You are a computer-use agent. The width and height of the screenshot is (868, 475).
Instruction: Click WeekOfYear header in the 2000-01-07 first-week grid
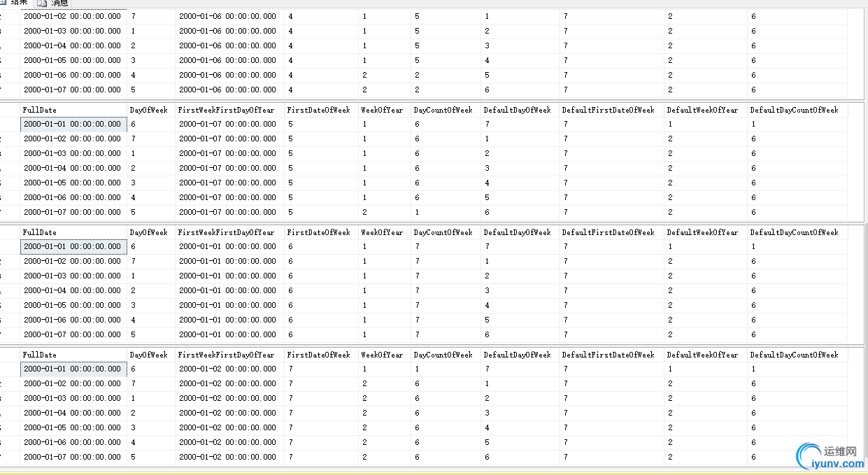pos(385,110)
